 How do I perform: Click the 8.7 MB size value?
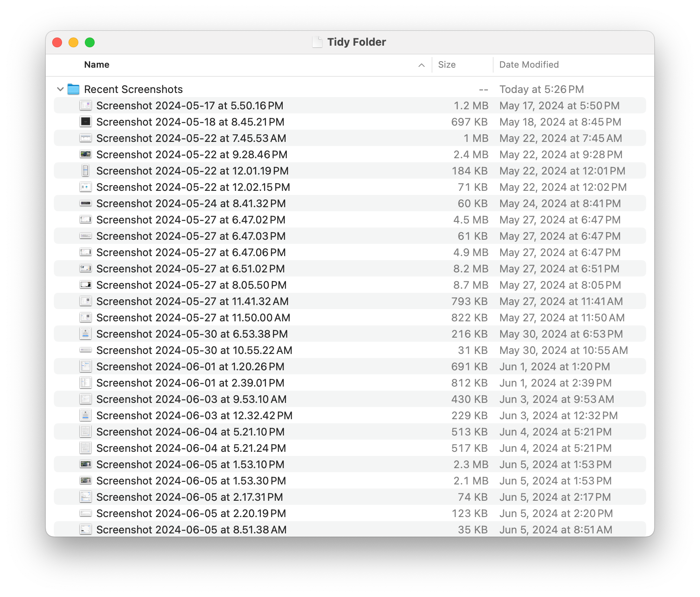[471, 285]
